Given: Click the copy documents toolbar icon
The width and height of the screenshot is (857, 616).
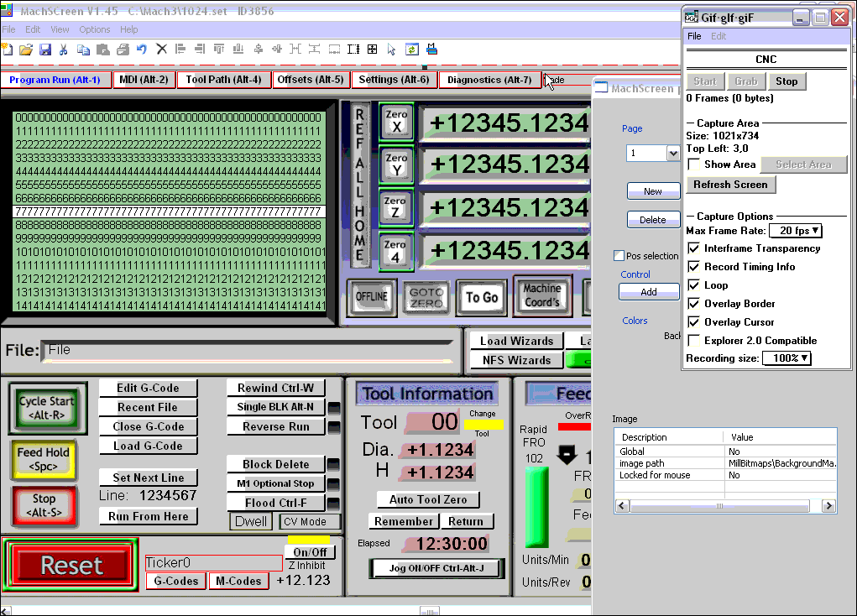Looking at the screenshot, I should (83, 50).
